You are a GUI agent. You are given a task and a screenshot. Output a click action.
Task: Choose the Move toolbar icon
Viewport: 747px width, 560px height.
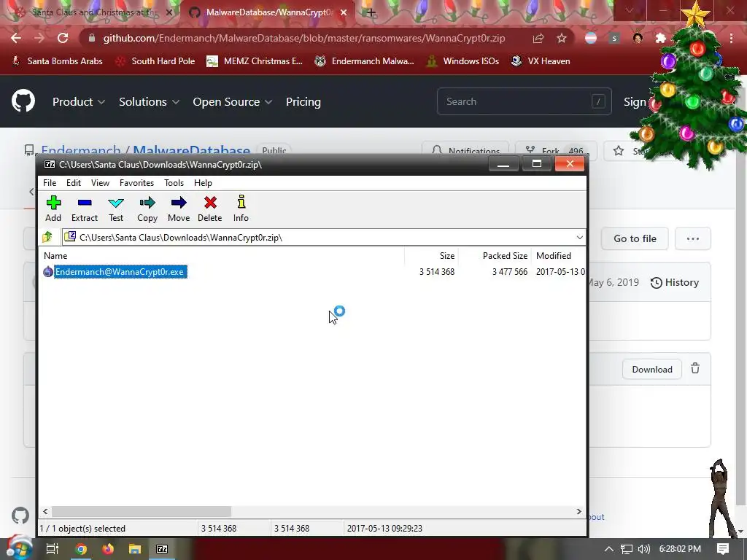click(179, 209)
